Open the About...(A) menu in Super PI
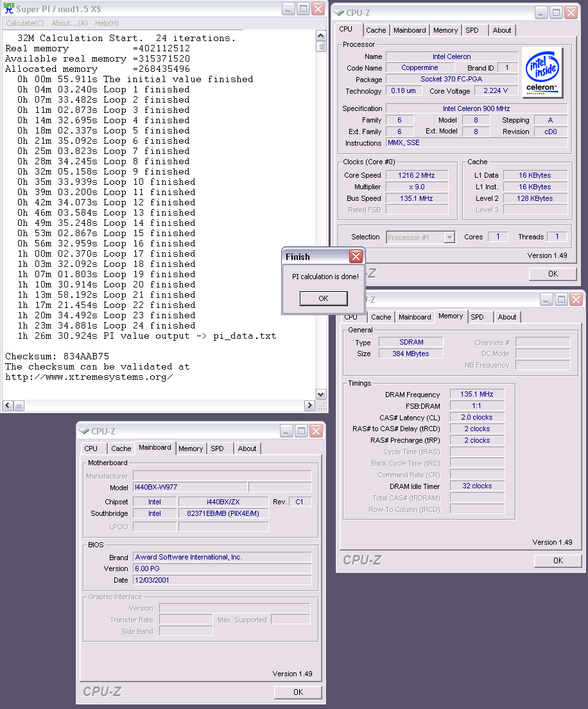 point(70,23)
